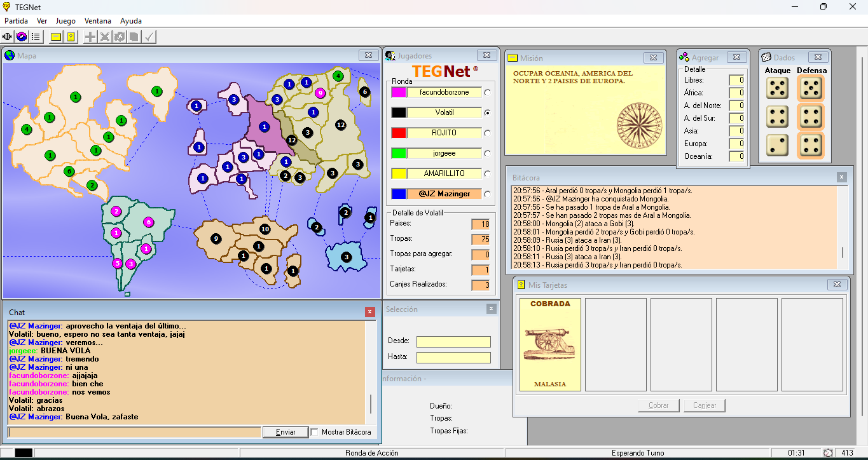Click the clock icon in status bar
Image resolution: width=868 pixels, height=460 pixels.
click(828, 453)
